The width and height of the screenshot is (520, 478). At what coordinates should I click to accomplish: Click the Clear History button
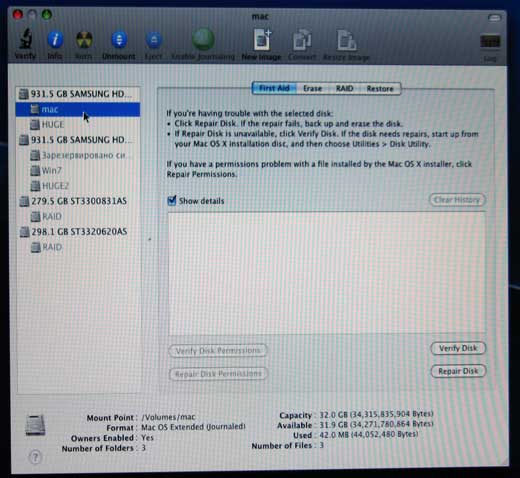click(x=457, y=200)
